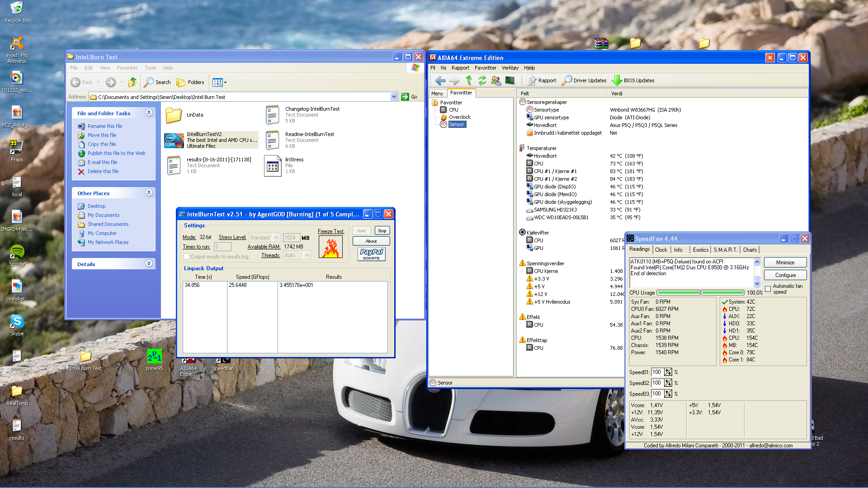Open Driver Updates in AIDA64
Image resolution: width=868 pixels, height=488 pixels.
584,80
